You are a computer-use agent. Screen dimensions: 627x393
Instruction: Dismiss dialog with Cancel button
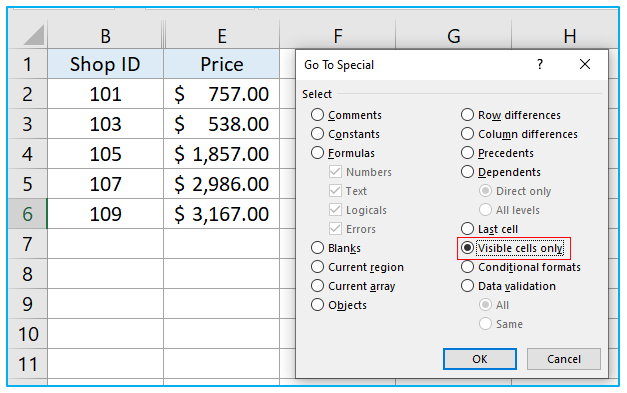click(563, 359)
